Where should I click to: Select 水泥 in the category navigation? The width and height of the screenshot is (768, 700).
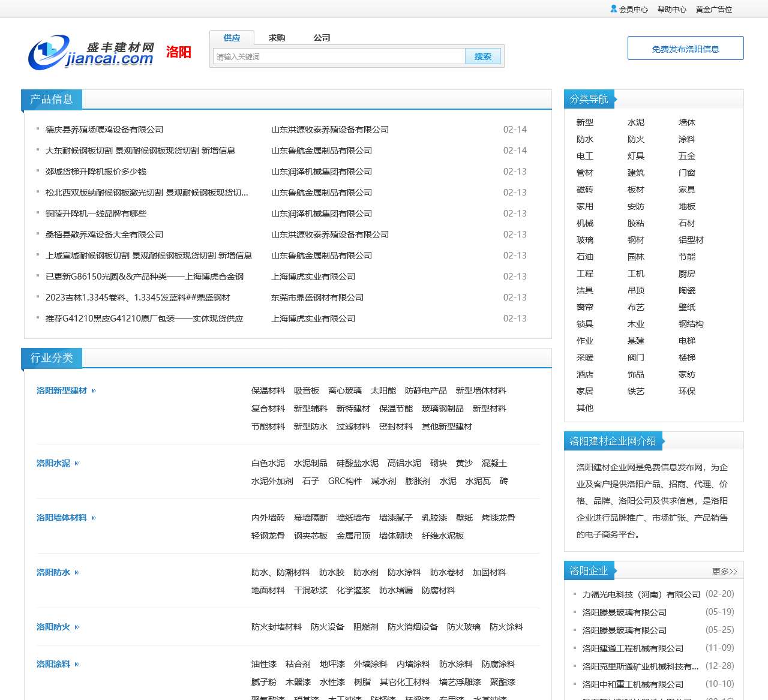tap(636, 122)
